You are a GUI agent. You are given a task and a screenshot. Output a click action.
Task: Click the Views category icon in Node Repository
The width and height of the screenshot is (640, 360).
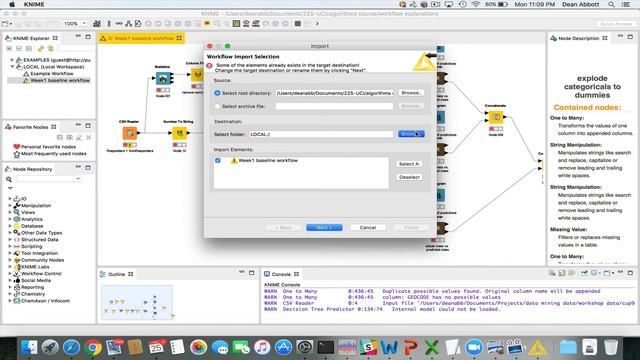point(17,212)
